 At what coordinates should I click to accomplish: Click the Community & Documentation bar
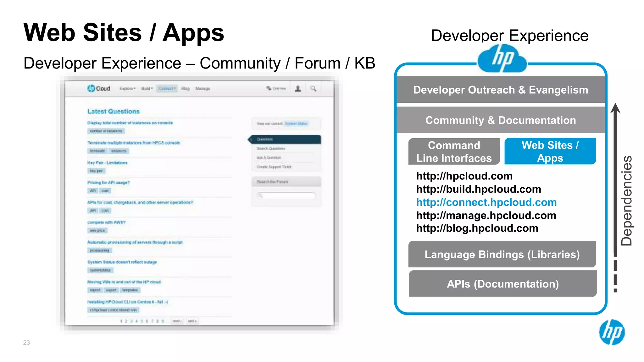(501, 120)
